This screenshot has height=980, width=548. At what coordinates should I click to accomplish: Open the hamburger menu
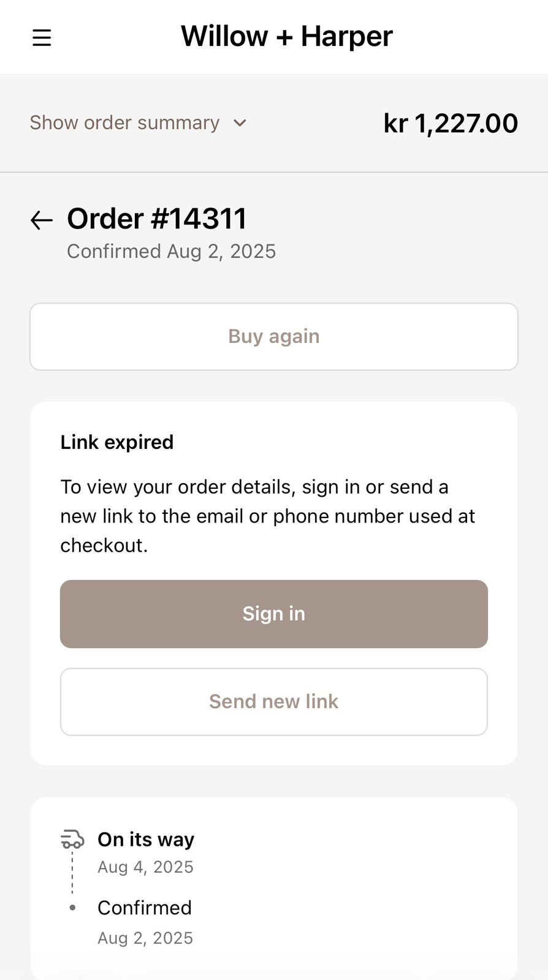[x=42, y=38]
